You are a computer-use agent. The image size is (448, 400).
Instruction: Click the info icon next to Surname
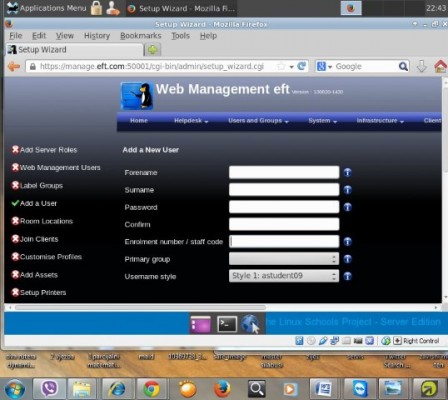[x=348, y=190]
